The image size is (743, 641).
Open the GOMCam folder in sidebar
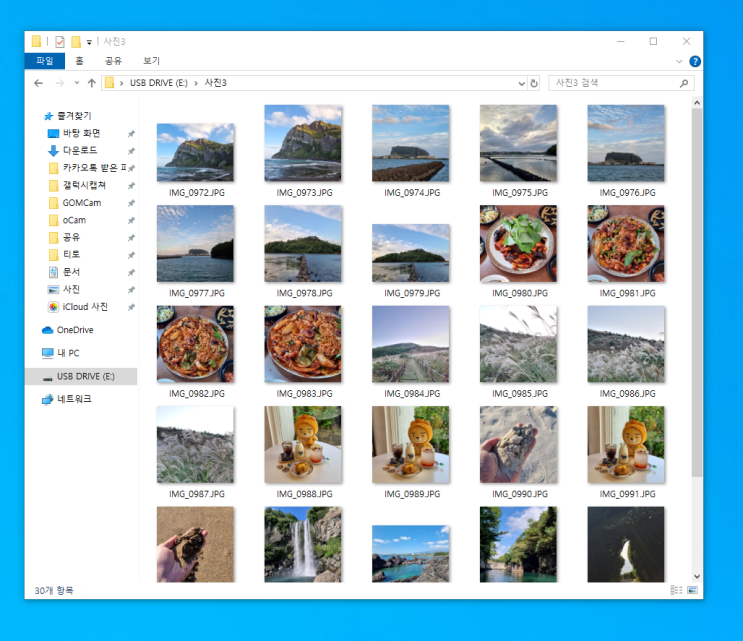(x=82, y=203)
